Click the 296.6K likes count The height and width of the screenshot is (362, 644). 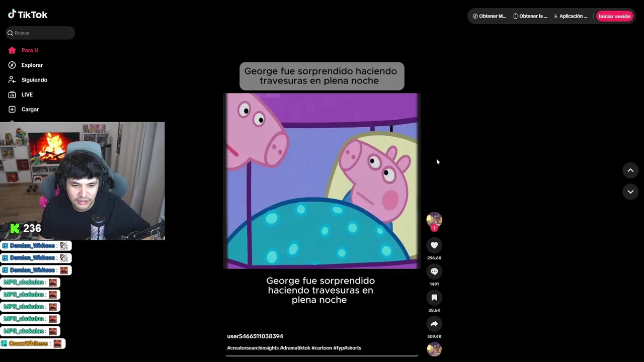434,258
